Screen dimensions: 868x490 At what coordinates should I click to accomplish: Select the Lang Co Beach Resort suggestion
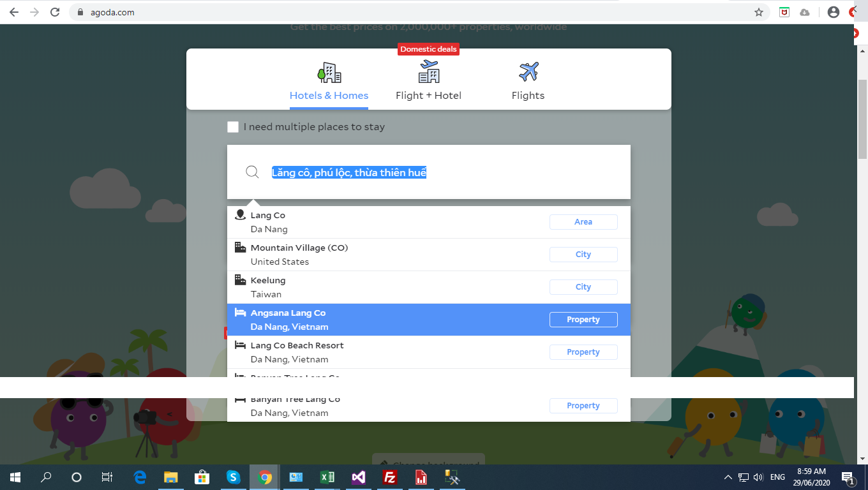(x=429, y=352)
